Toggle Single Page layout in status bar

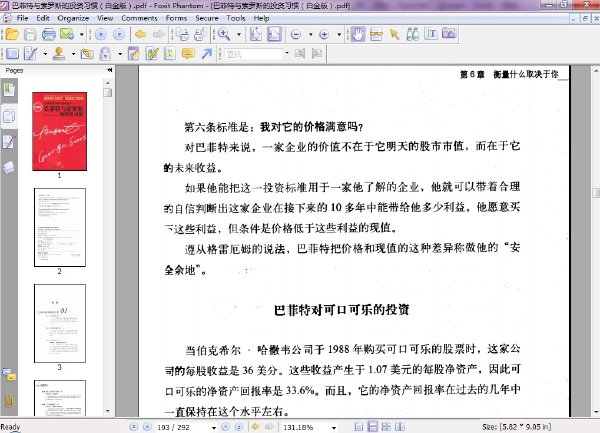click(x=359, y=427)
